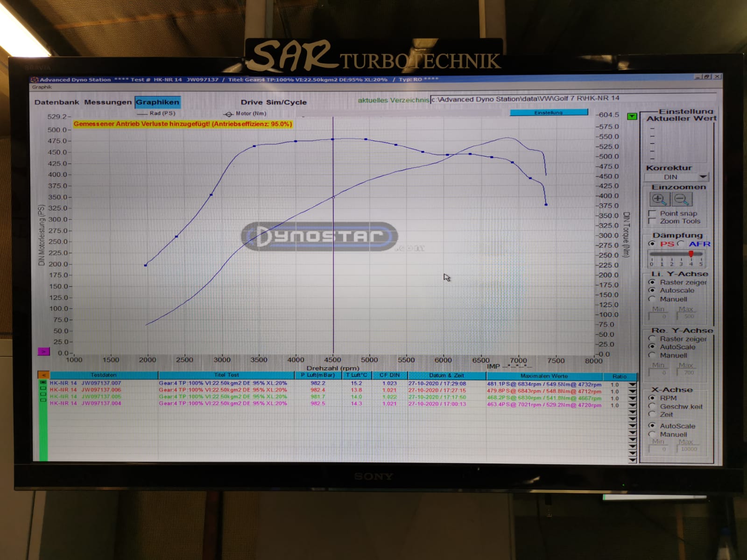Image resolution: width=747 pixels, height=560 pixels.
Task: Click the magenta arrow button below the graph
Action: point(43,351)
